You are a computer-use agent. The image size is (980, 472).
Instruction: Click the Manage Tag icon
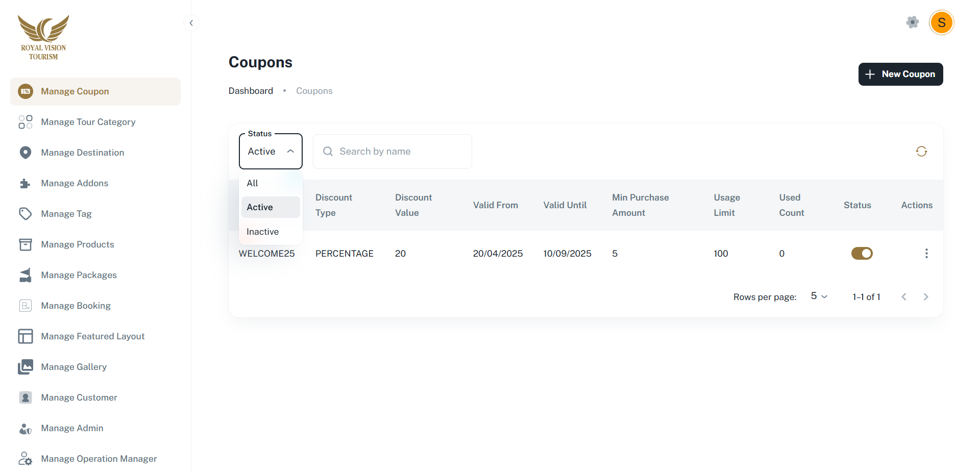click(x=25, y=214)
